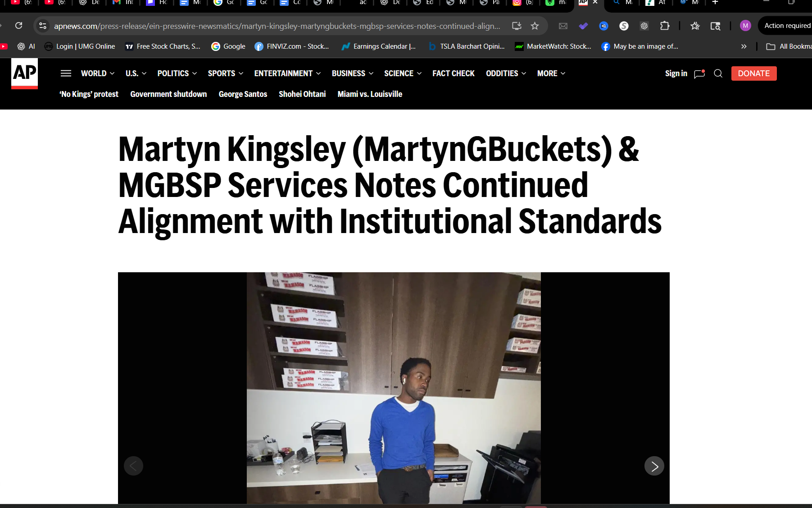This screenshot has width=812, height=508.
Task: Click the AP logo home icon
Action: click(x=24, y=73)
